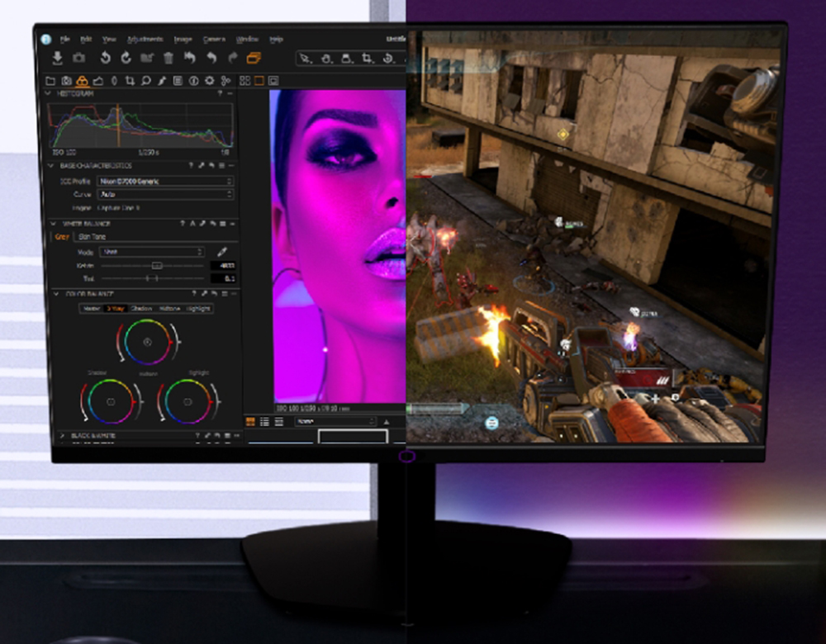Select the Crop tool tab icon
The height and width of the screenshot is (644, 826).
129,81
